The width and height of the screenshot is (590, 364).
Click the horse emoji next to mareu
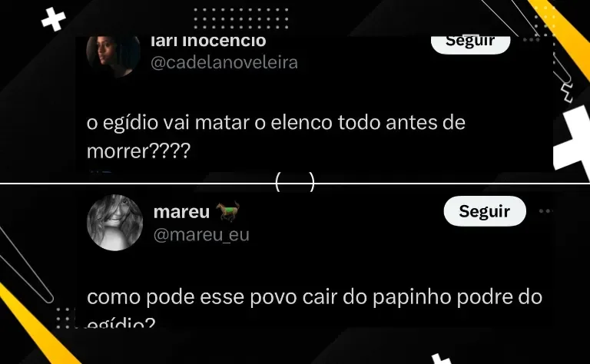tap(228, 211)
